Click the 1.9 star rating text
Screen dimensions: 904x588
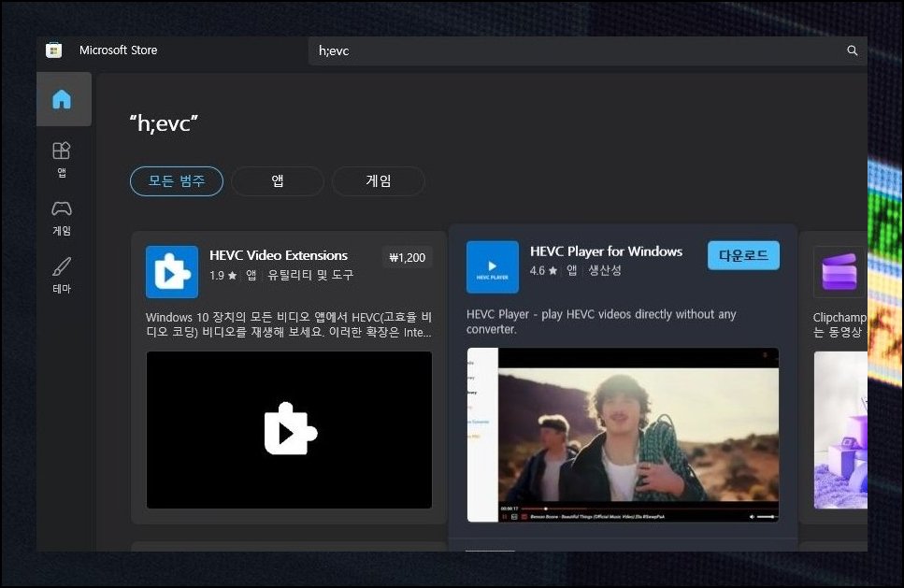223,276
